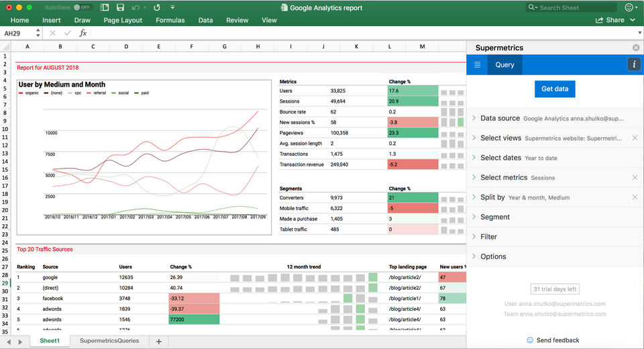Close the Supermetrics side panel

coord(636,48)
